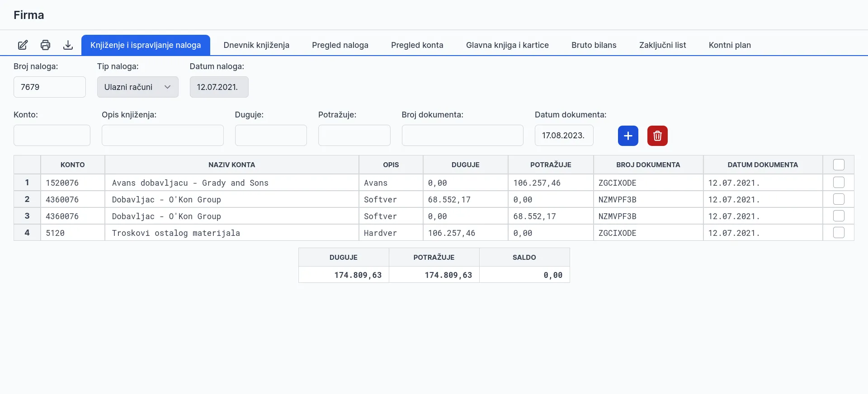Click the Broj naloga input field
Image resolution: width=868 pixels, height=394 pixels.
point(50,87)
